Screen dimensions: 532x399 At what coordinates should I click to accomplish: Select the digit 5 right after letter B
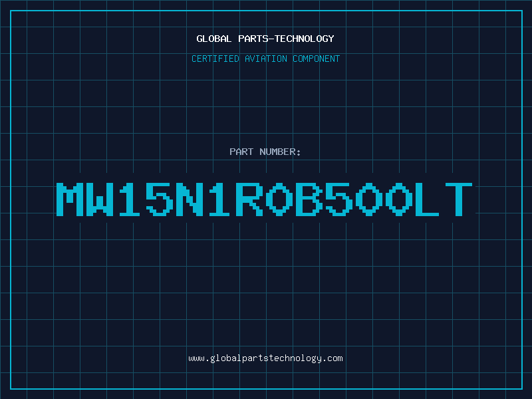[339, 199]
